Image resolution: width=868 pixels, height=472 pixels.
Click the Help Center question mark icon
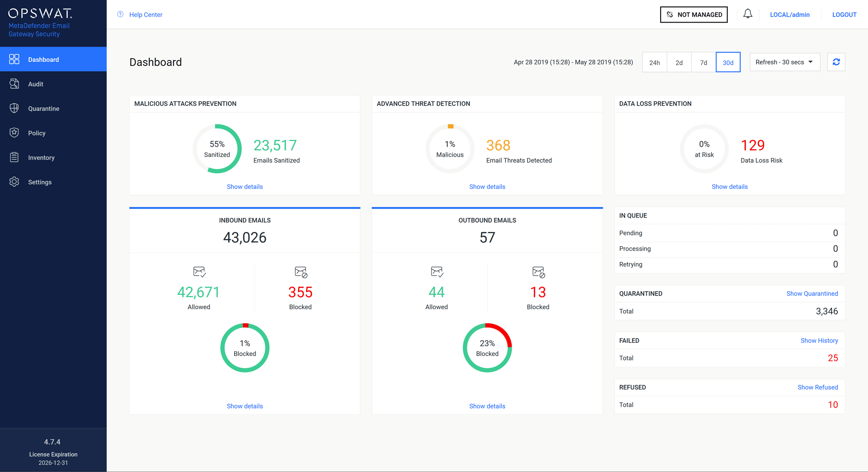click(x=121, y=14)
